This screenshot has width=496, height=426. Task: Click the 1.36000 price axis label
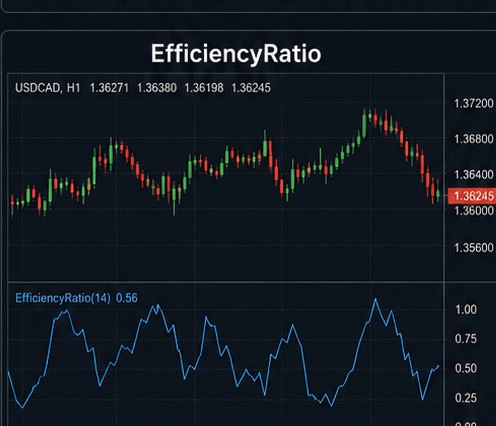pyautogui.click(x=474, y=211)
